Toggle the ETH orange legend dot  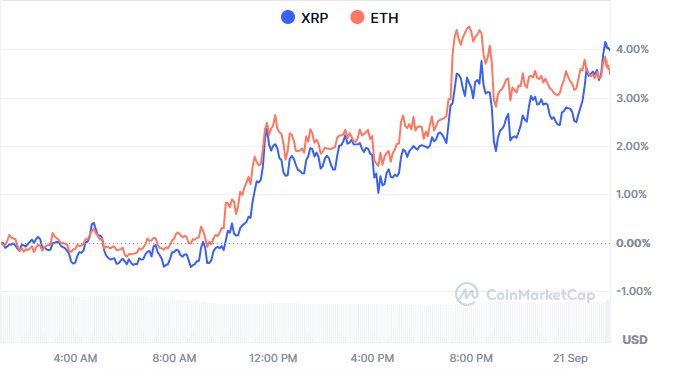357,17
